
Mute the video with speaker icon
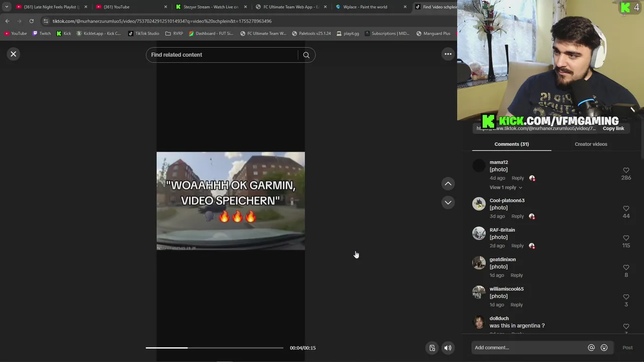(447, 348)
